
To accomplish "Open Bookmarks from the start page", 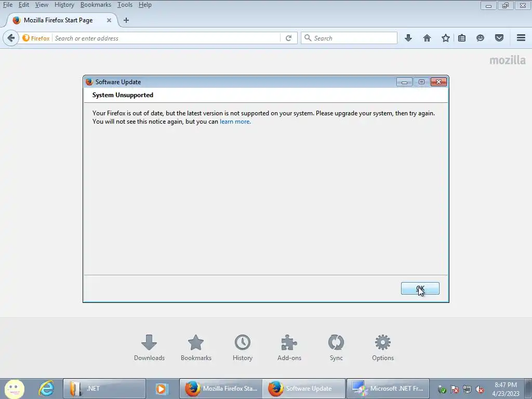I will tap(196, 348).
